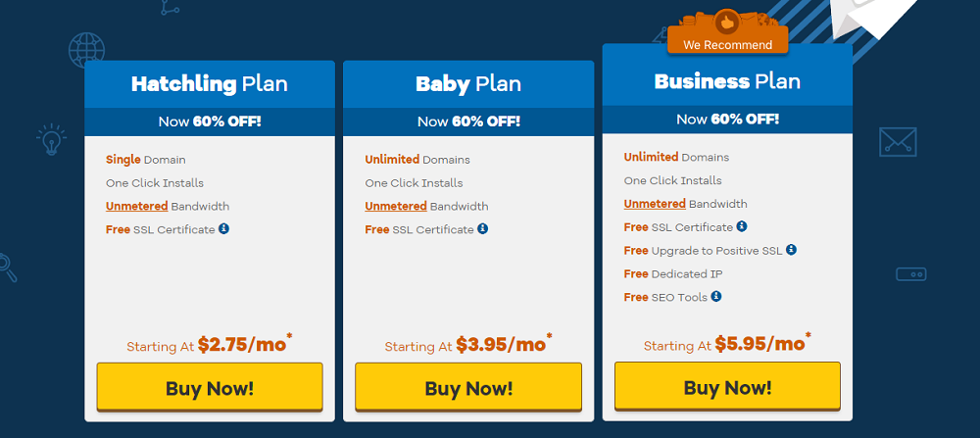Click info icon beside Business Free SSL Certificate
Image resolution: width=980 pixels, height=438 pixels.
click(x=742, y=226)
